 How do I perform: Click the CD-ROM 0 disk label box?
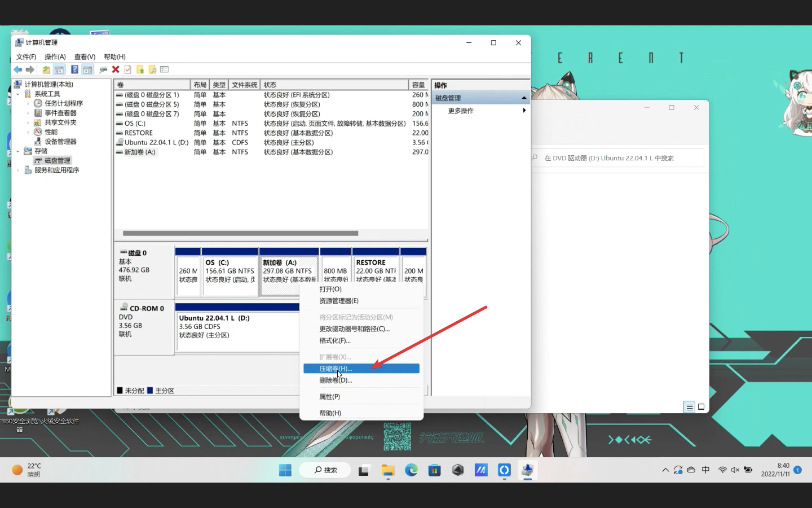click(x=144, y=327)
